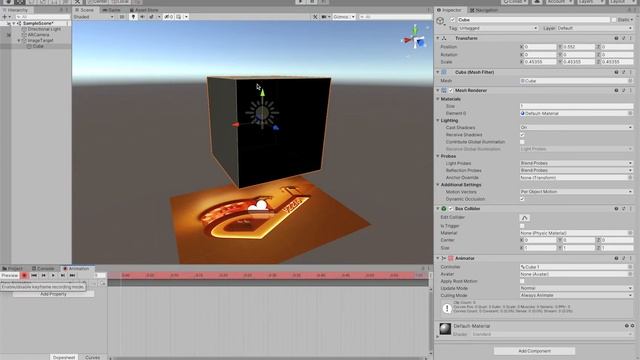The image size is (640, 360).
Task: Step to previous animation keyframe
Action: (44, 276)
